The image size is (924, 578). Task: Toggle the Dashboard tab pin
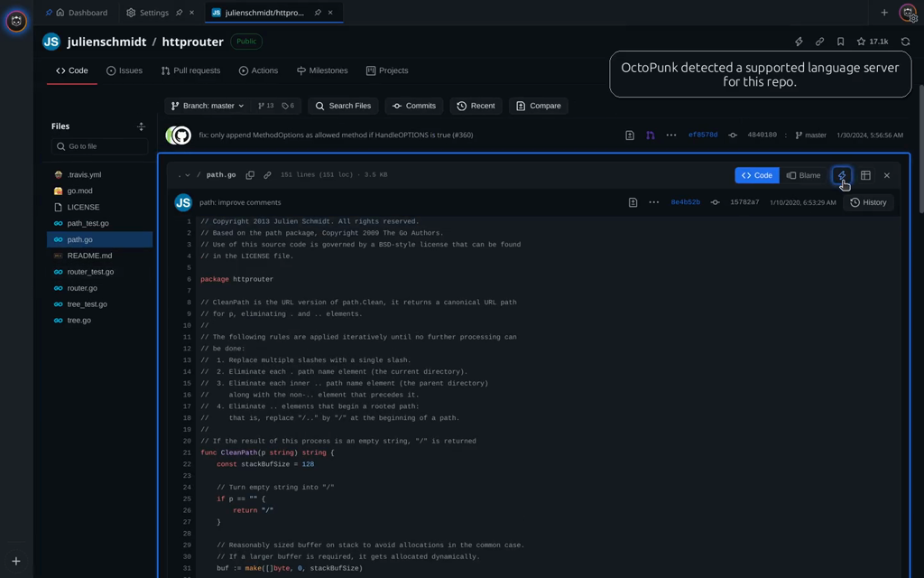(49, 13)
